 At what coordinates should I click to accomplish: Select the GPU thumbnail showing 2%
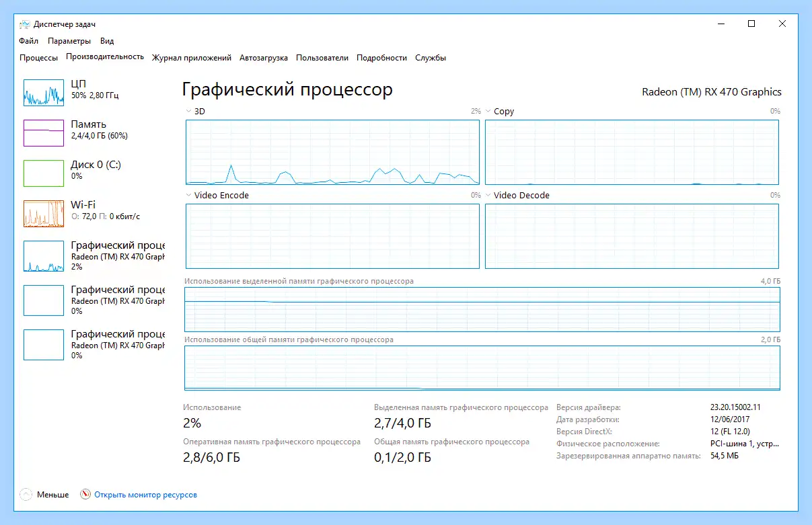pos(43,256)
